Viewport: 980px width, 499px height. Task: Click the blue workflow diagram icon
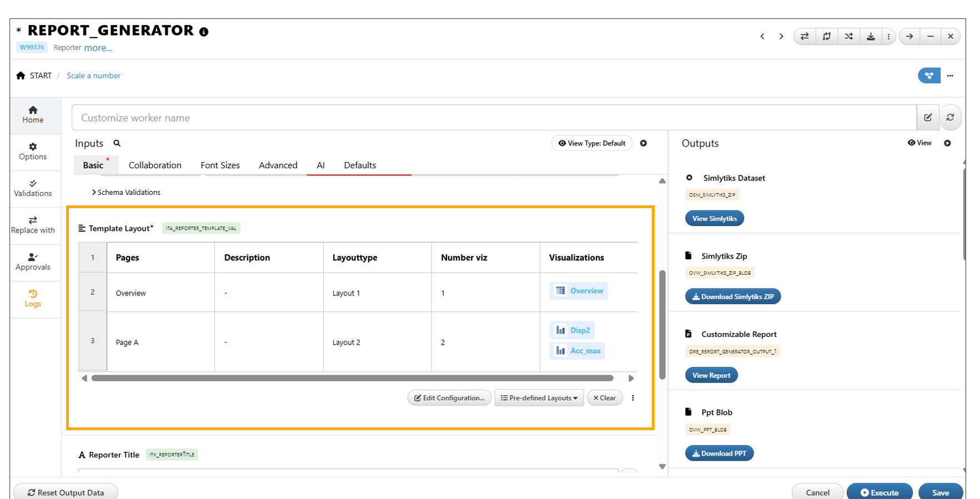[x=928, y=75]
